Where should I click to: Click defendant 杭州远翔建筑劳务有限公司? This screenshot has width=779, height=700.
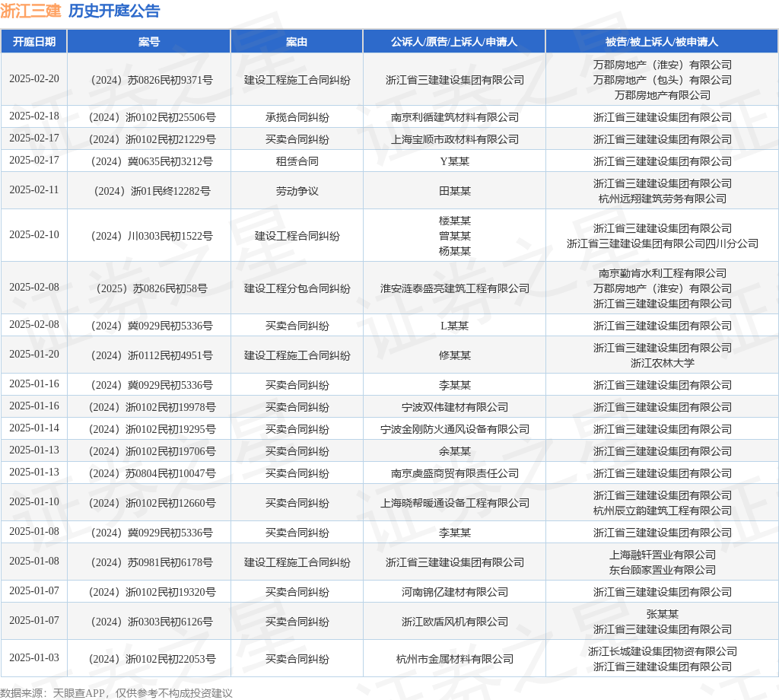click(x=663, y=199)
